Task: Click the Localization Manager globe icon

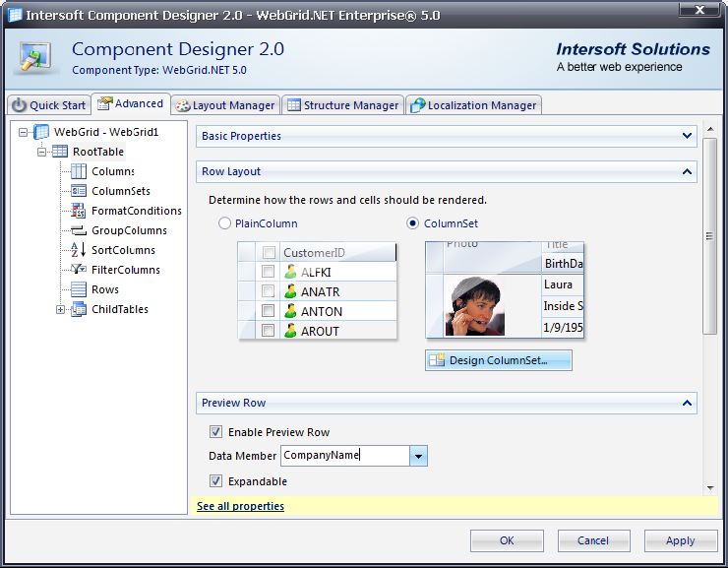Action: 418,105
